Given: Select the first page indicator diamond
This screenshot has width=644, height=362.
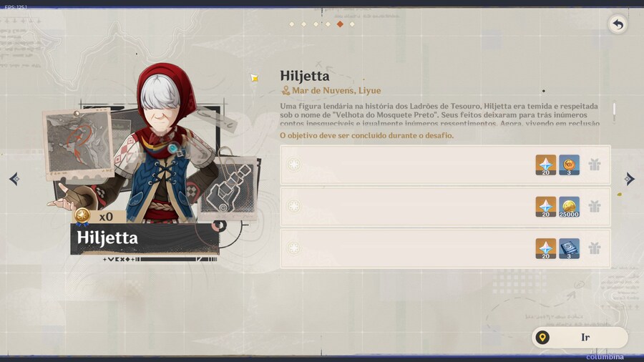Looking at the screenshot, I should (292, 24).
